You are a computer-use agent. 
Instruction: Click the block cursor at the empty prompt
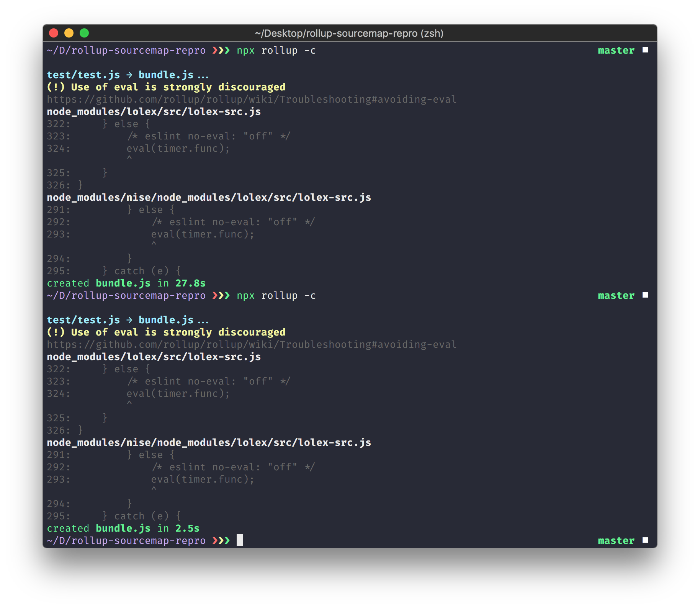240,540
